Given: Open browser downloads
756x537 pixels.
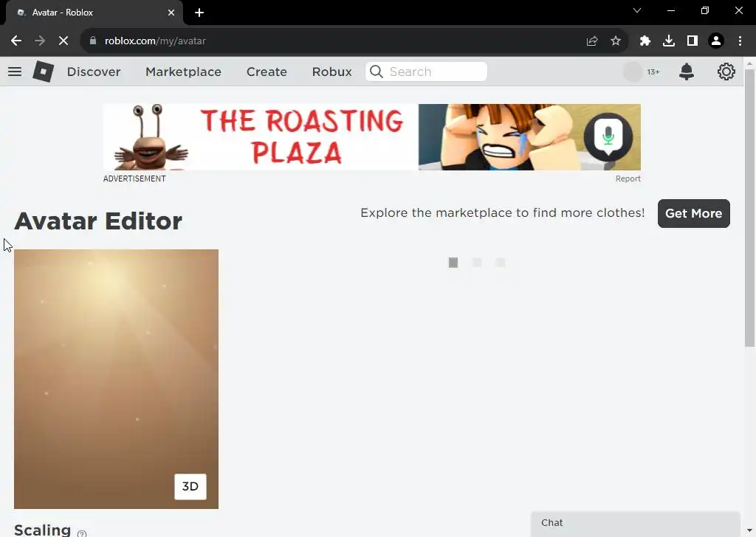Looking at the screenshot, I should (x=668, y=41).
